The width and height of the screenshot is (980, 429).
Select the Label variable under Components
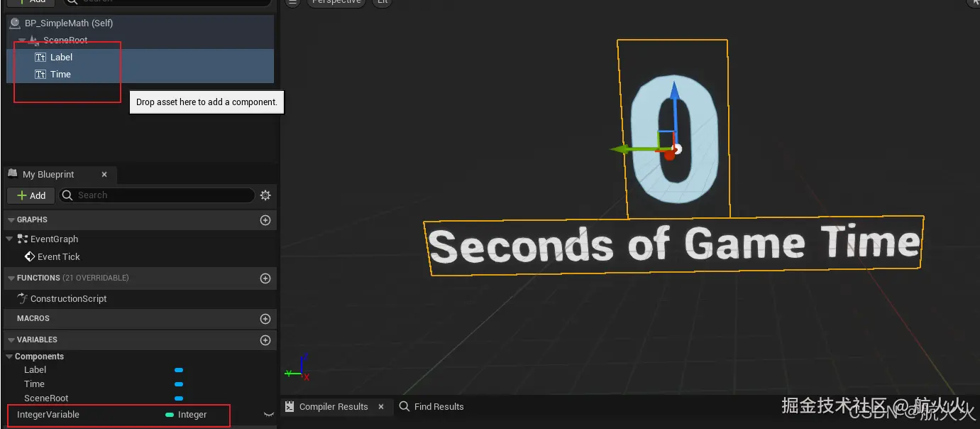point(35,370)
